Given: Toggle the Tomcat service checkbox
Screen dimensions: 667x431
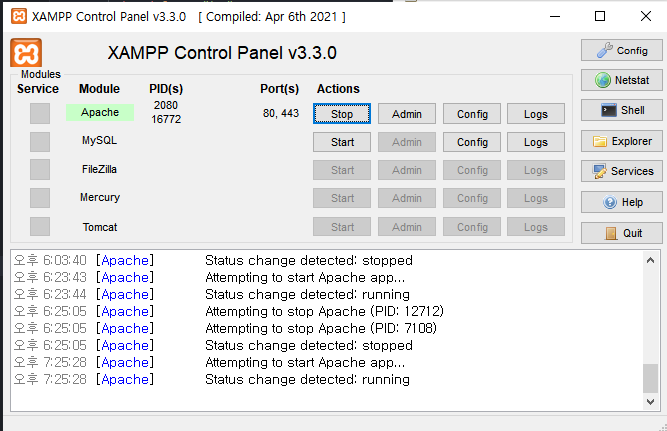Looking at the screenshot, I should [40, 226].
